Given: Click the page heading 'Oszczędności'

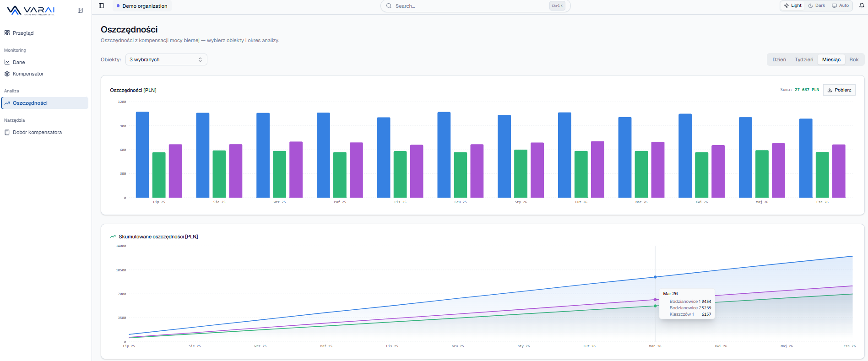Looking at the screenshot, I should coord(129,29).
